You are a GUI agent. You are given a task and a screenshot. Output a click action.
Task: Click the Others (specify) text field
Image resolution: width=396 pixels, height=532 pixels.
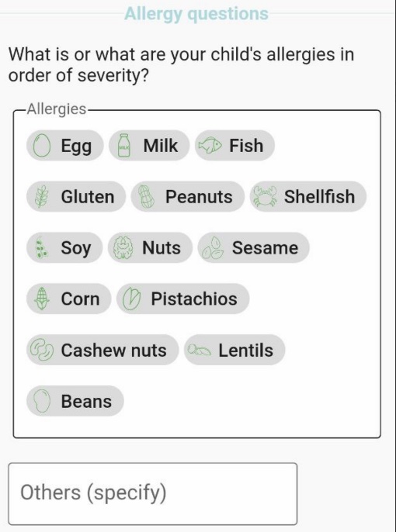tap(152, 494)
